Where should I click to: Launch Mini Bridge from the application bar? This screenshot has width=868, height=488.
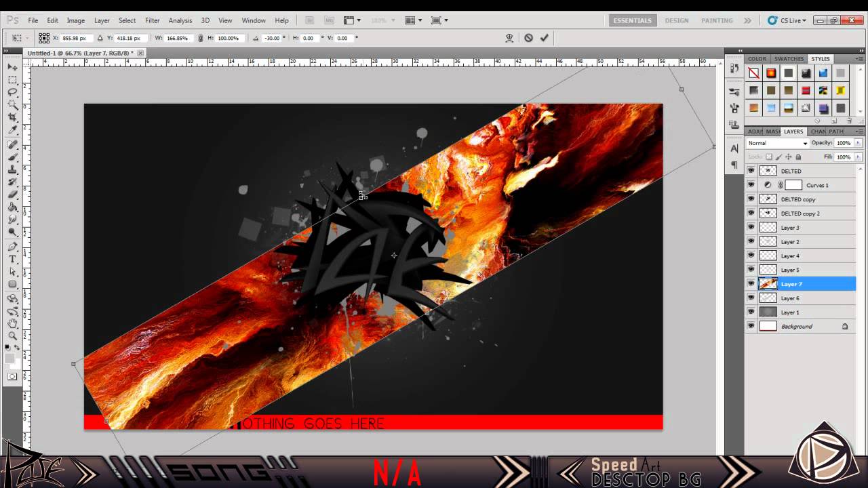tap(329, 20)
